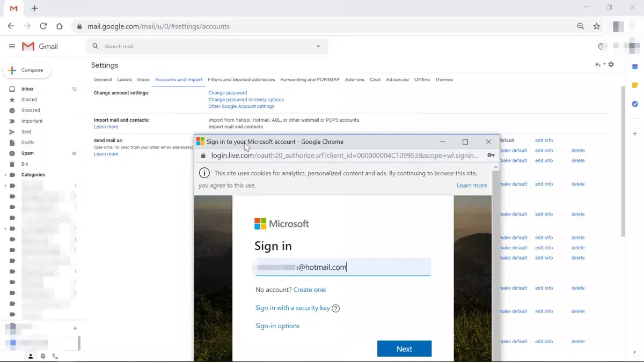Open Hangouts conversations icon at bottom left
Image resolution: width=644 pixels, height=362 pixels.
tap(43, 356)
